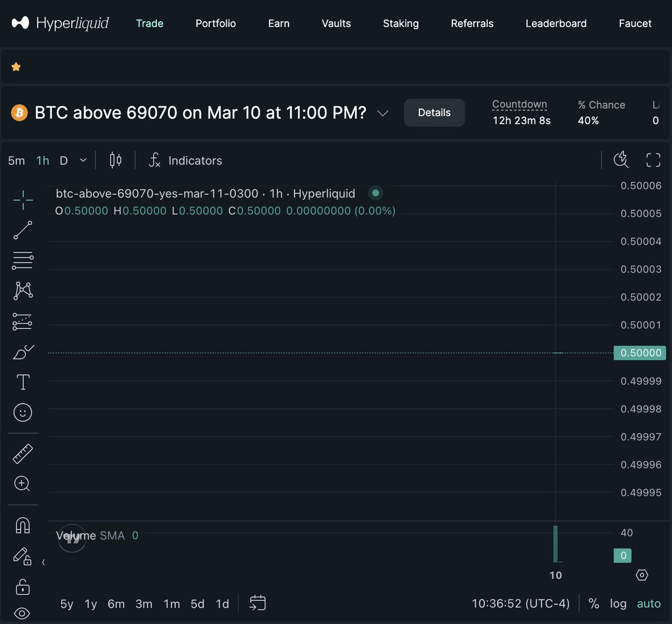Open the candlestick chart style selector

point(115,160)
